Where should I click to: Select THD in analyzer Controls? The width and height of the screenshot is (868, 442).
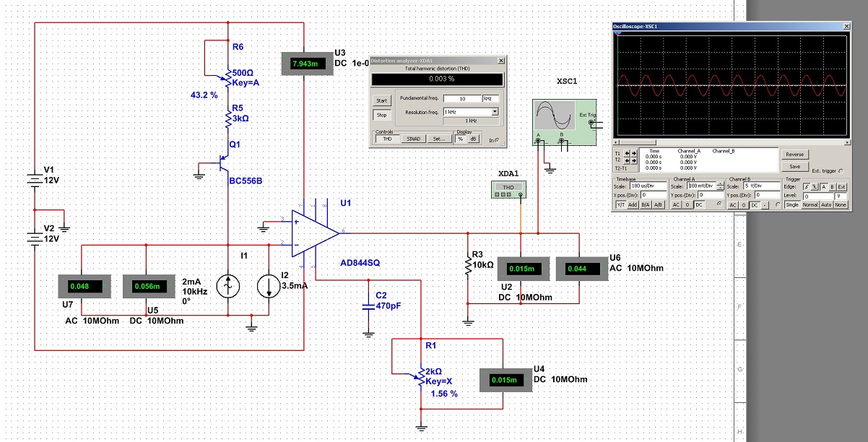click(x=388, y=139)
